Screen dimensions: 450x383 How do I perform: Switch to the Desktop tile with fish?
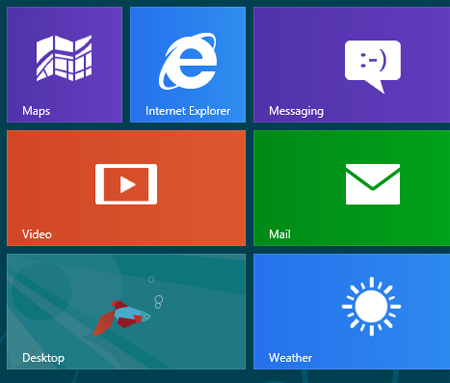coord(126,312)
